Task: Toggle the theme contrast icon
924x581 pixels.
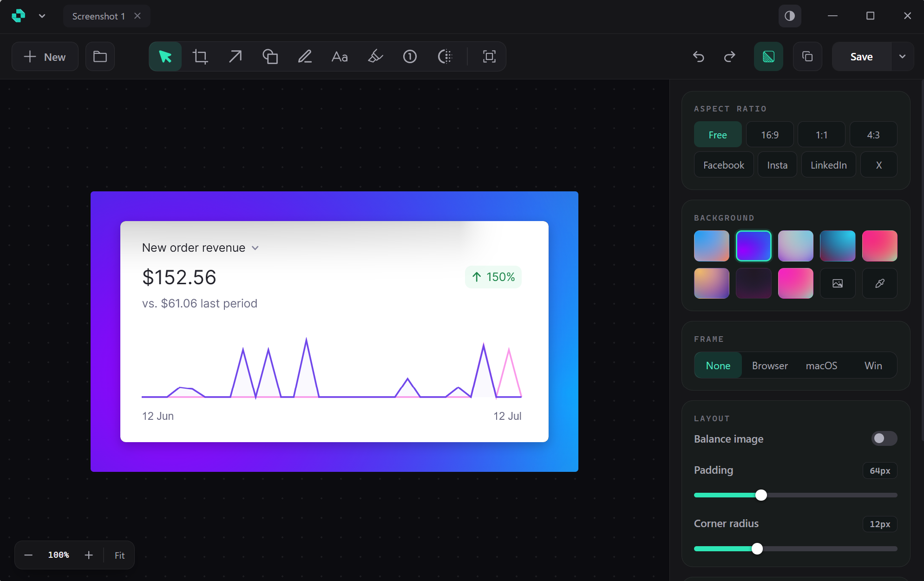Action: tap(790, 16)
